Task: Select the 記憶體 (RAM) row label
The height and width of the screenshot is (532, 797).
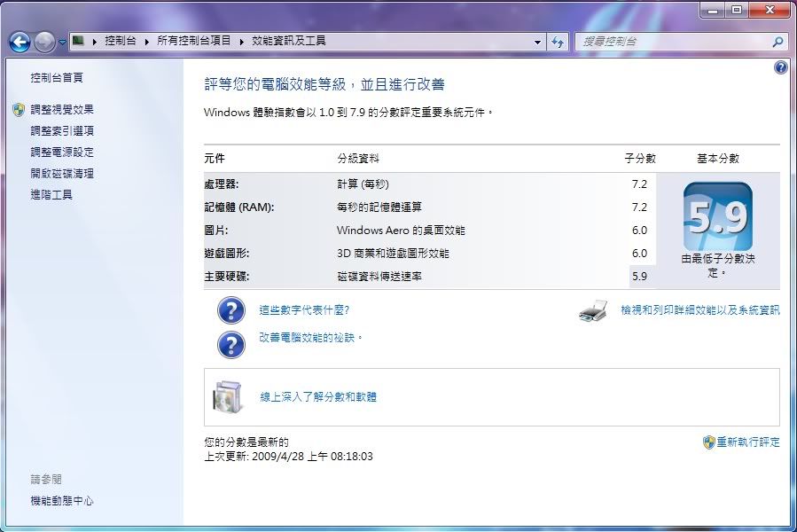Action: [238, 207]
